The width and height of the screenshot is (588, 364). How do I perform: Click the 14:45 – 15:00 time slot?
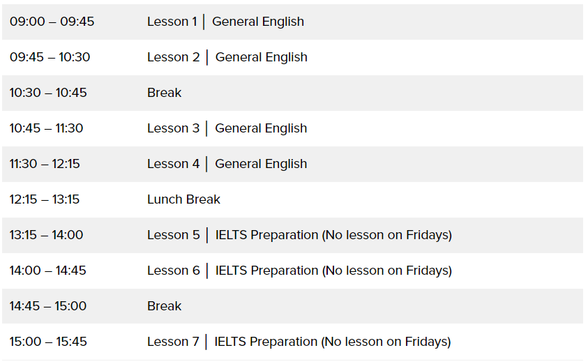[x=47, y=306]
